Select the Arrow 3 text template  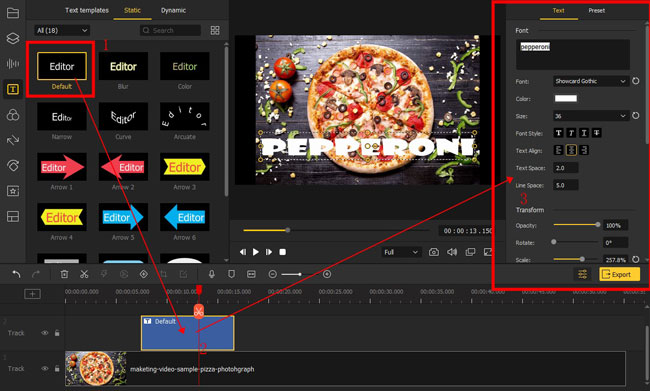click(x=184, y=167)
